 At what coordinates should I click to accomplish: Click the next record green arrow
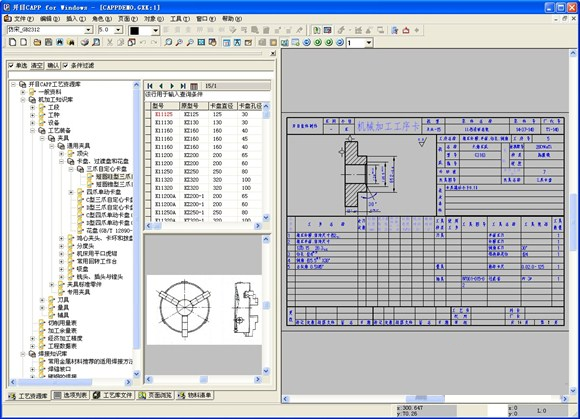(172, 86)
